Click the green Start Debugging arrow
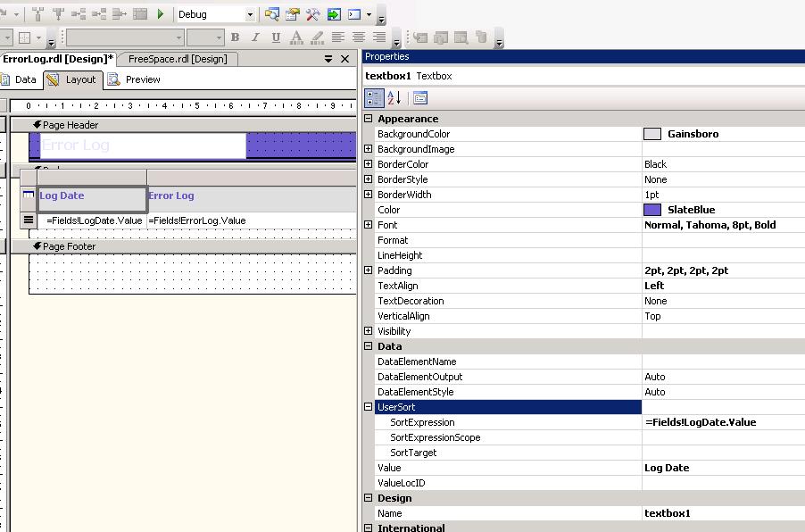 (161, 14)
